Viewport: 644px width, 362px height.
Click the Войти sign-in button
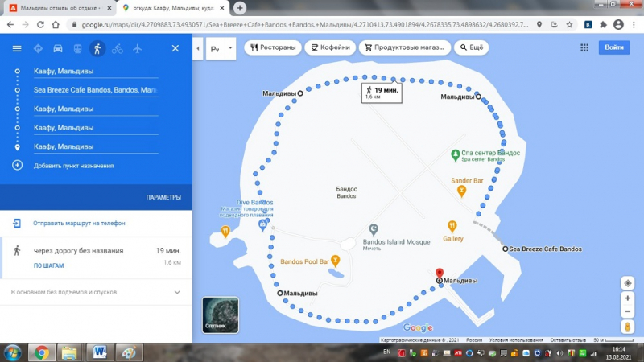tap(614, 47)
